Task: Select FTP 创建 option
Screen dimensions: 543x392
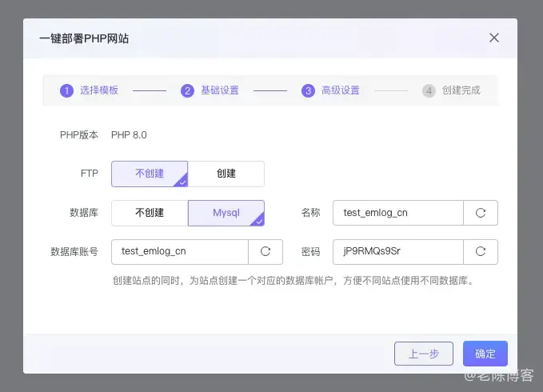Action: pos(226,174)
